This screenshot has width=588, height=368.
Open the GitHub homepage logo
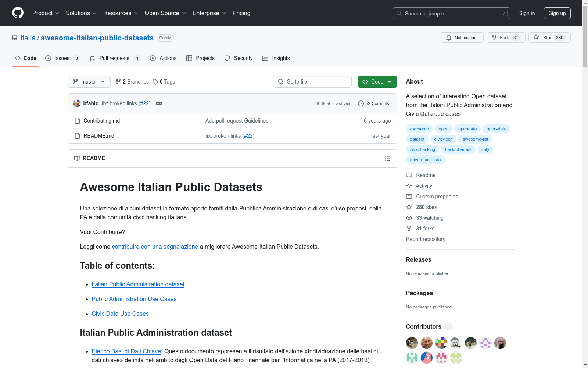pyautogui.click(x=18, y=13)
